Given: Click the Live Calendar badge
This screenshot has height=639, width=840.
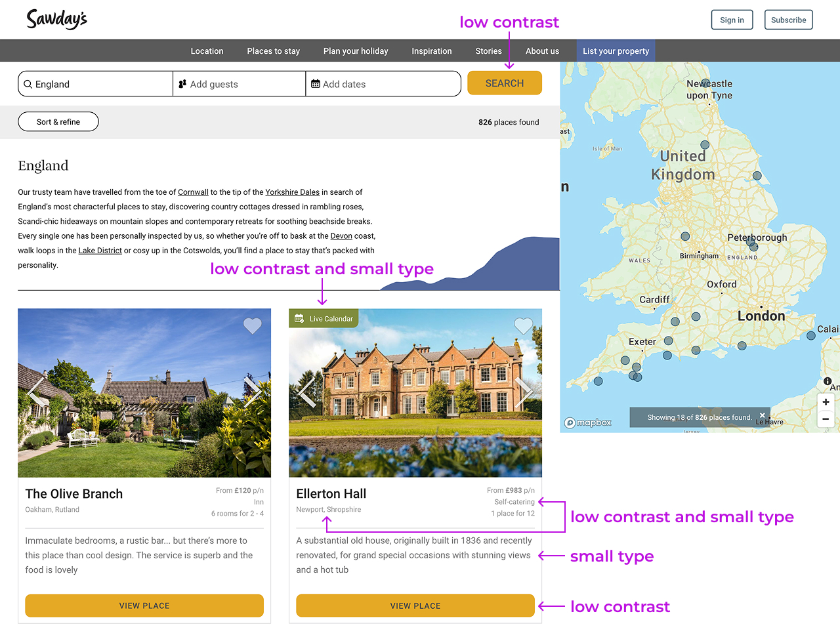Looking at the screenshot, I should tap(324, 319).
